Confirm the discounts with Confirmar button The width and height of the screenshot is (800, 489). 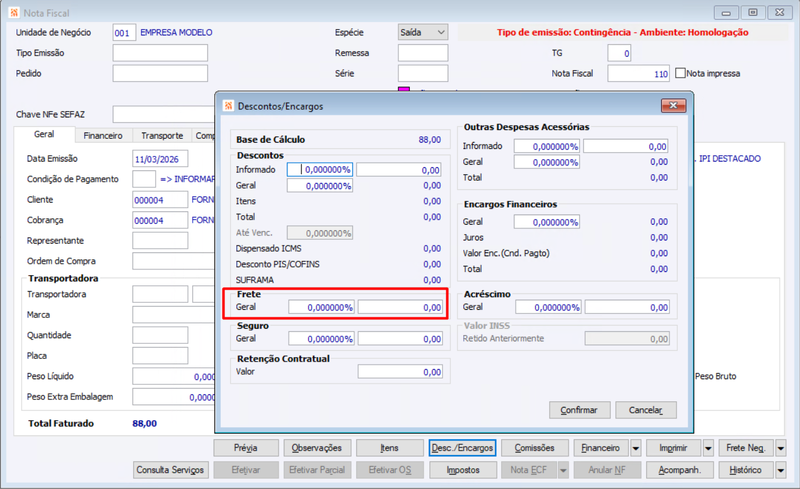pos(580,410)
